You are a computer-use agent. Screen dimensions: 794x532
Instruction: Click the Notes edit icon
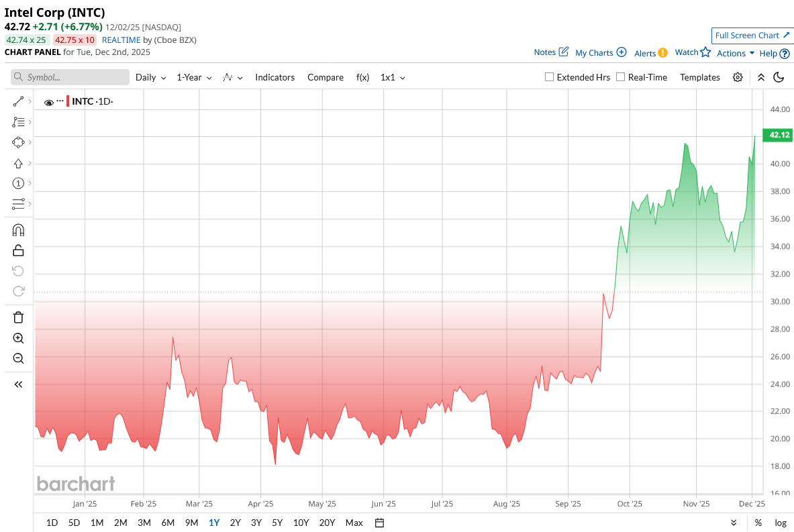(564, 52)
